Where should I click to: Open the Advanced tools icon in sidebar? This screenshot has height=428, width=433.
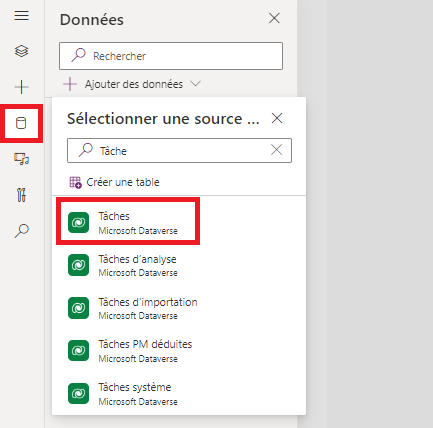point(21,195)
